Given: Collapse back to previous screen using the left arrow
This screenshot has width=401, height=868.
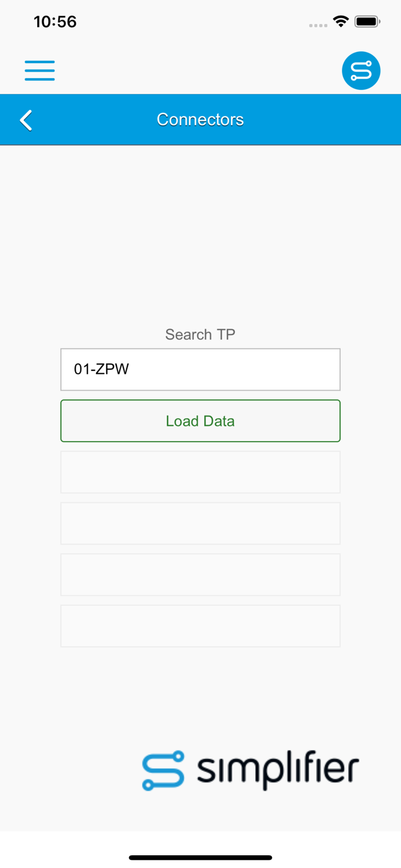Looking at the screenshot, I should tap(25, 120).
